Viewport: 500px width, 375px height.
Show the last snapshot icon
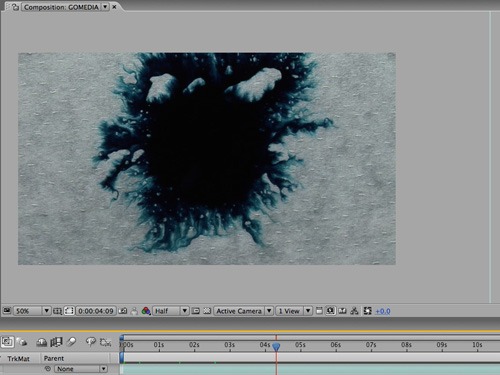134,311
